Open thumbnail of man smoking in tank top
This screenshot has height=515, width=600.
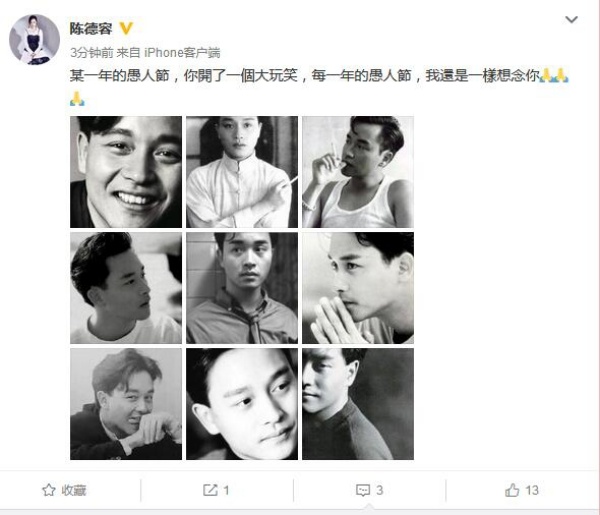click(x=358, y=172)
